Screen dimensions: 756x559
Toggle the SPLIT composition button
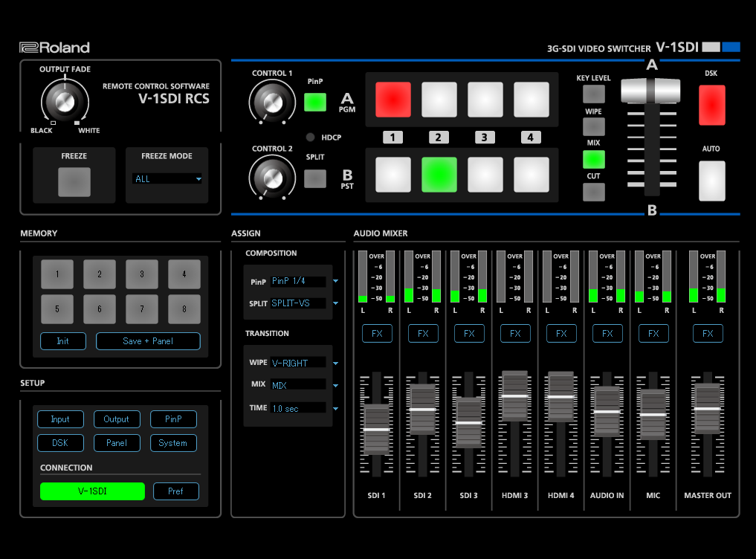[x=314, y=178]
